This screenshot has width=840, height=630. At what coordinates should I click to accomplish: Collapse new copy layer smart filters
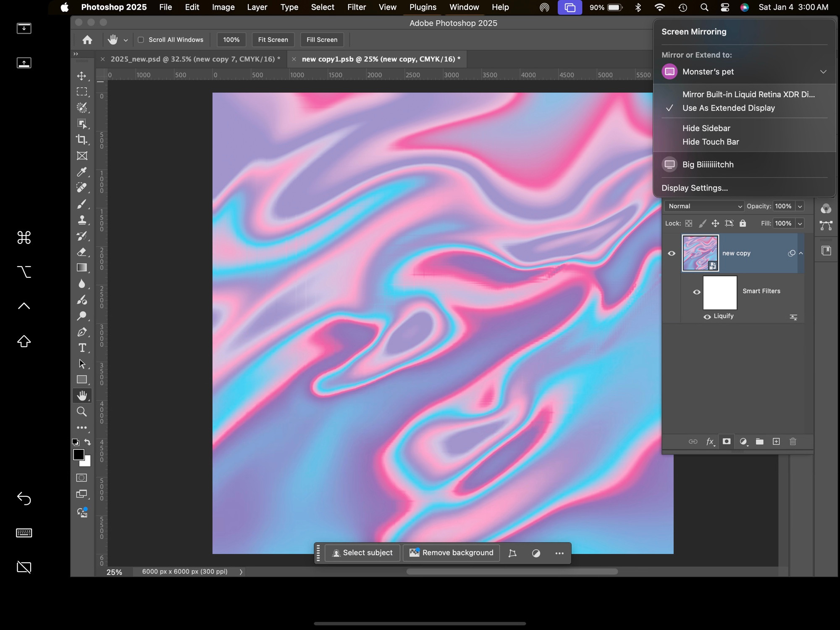pos(801,253)
